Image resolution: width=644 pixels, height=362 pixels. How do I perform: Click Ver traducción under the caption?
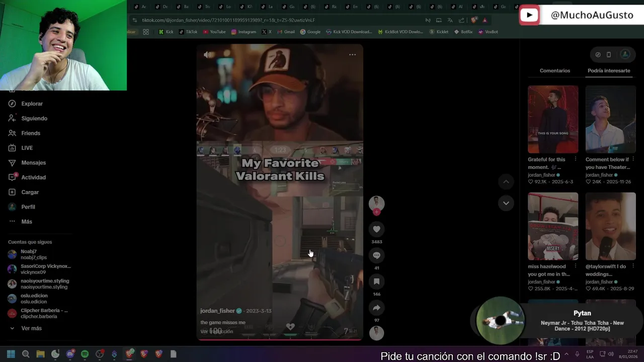217,331
